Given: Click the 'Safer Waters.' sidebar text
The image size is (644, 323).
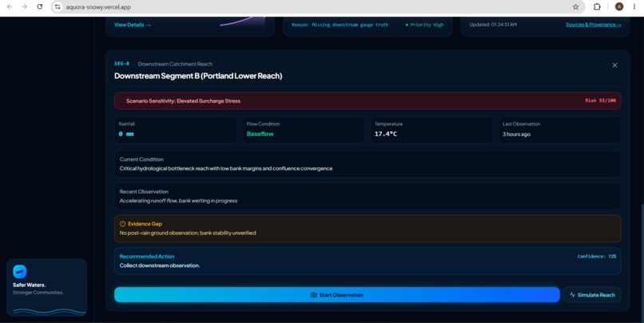Looking at the screenshot, I should (29, 285).
